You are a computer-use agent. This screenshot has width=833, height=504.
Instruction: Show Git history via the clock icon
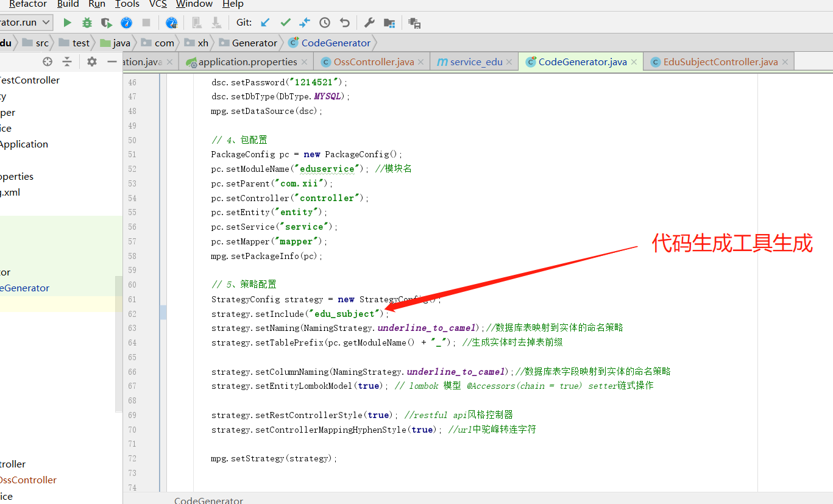point(325,23)
